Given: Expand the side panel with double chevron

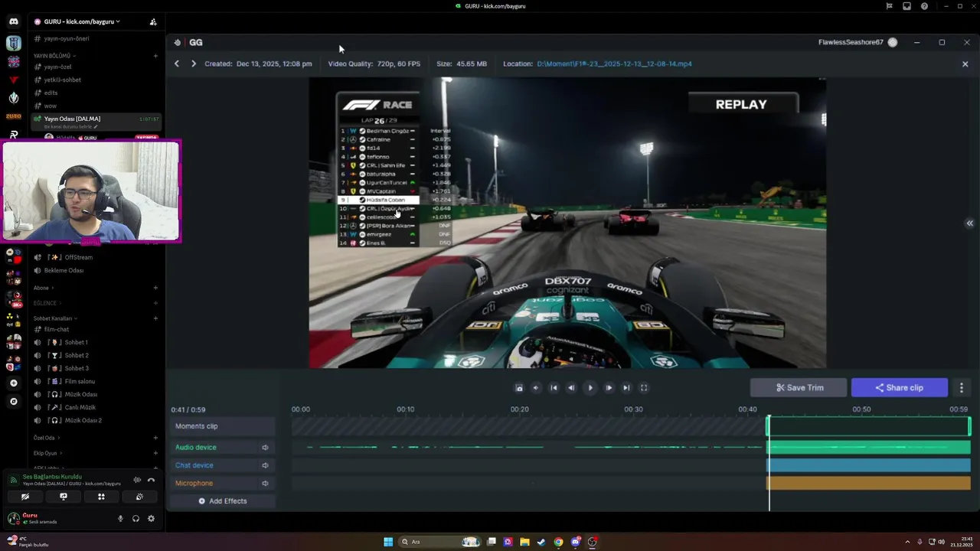Looking at the screenshot, I should [x=969, y=223].
